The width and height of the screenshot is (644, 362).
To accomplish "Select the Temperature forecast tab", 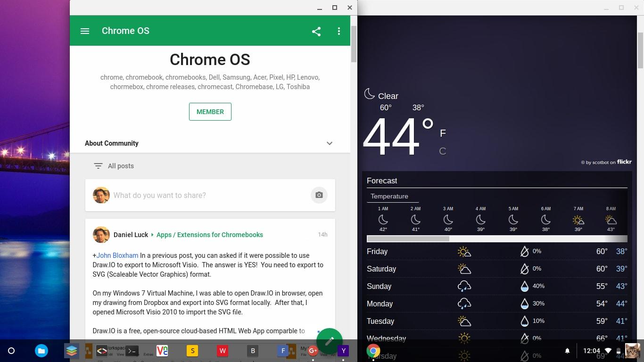I will tap(389, 197).
